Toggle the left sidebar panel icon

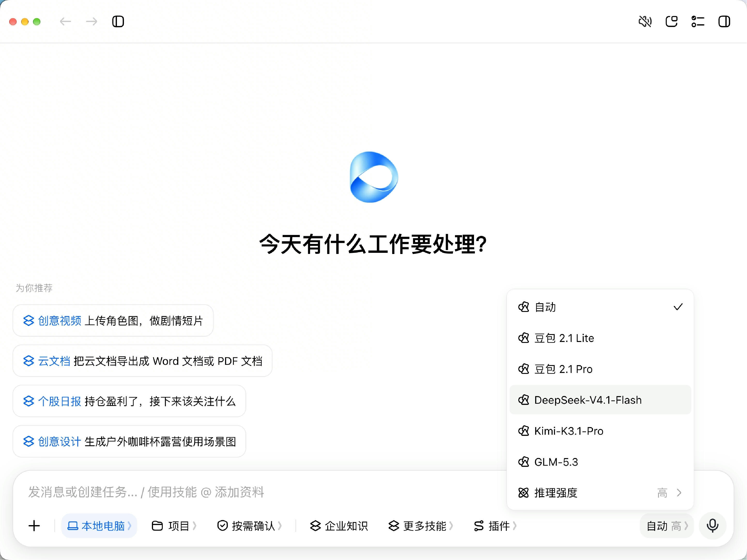118,21
